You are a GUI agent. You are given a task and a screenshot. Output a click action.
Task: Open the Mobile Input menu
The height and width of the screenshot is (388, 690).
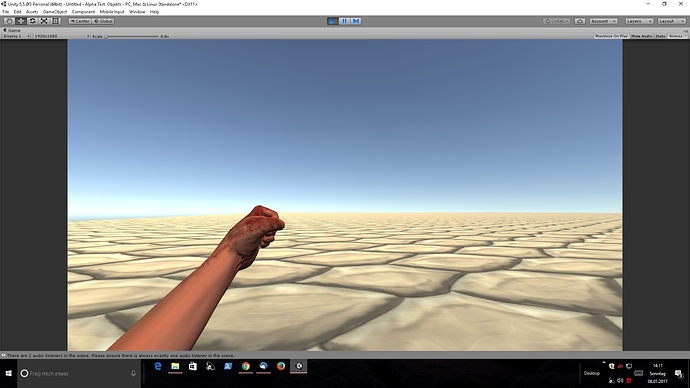[x=112, y=12]
